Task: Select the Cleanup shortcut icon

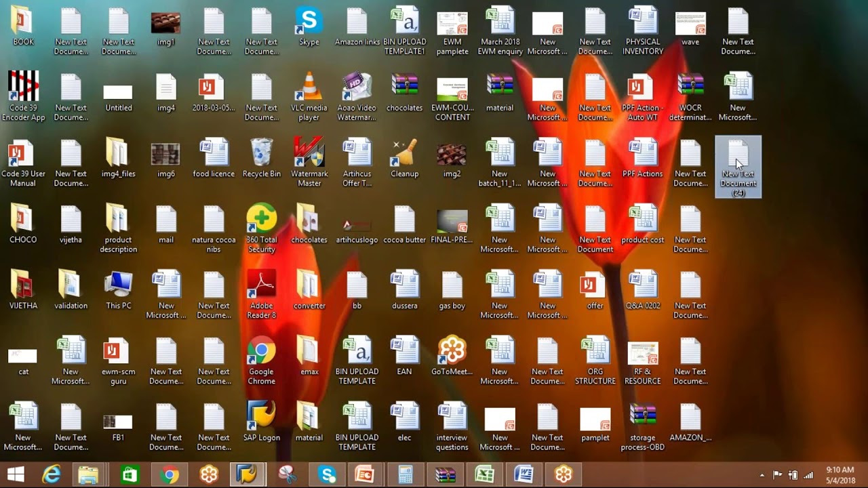Action: [x=404, y=158]
